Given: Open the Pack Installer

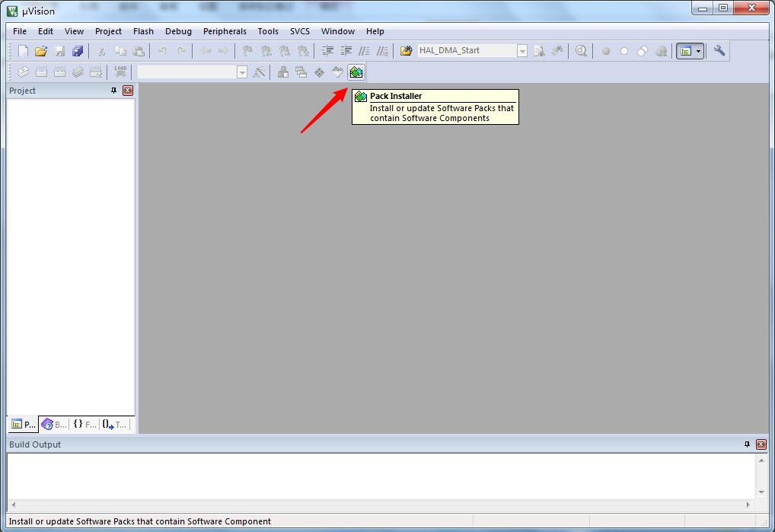Looking at the screenshot, I should tap(356, 72).
